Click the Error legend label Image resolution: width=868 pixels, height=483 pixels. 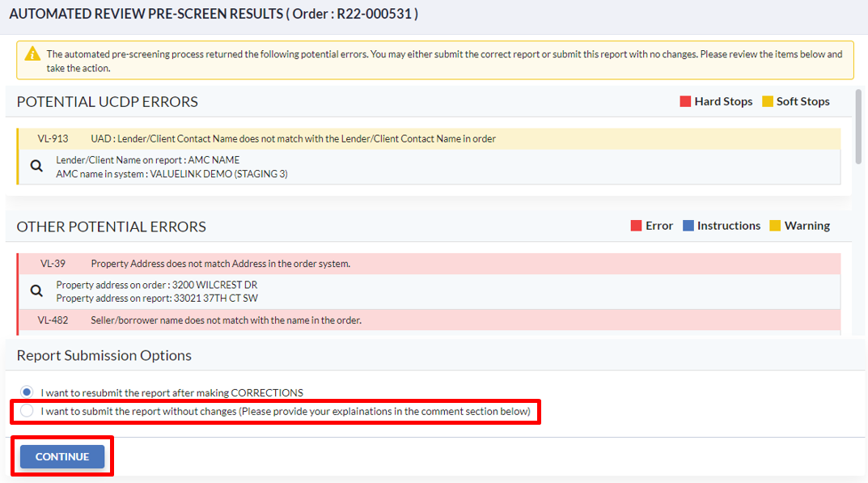click(x=659, y=226)
